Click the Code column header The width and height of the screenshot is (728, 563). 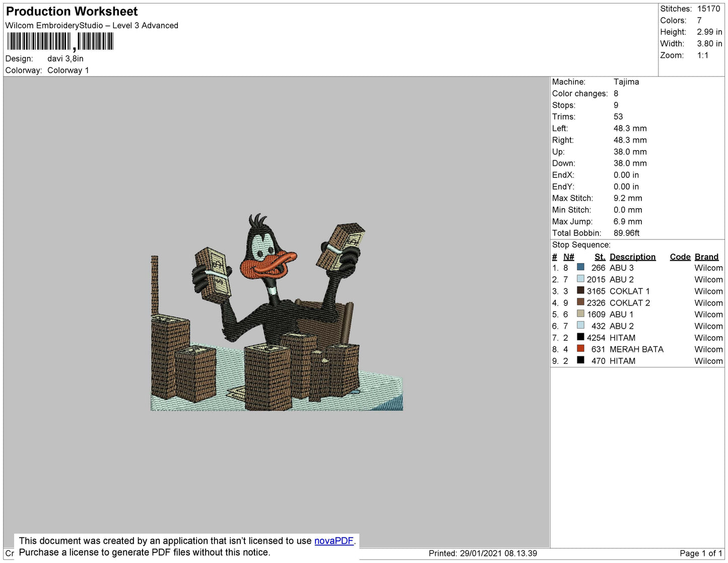(x=680, y=257)
